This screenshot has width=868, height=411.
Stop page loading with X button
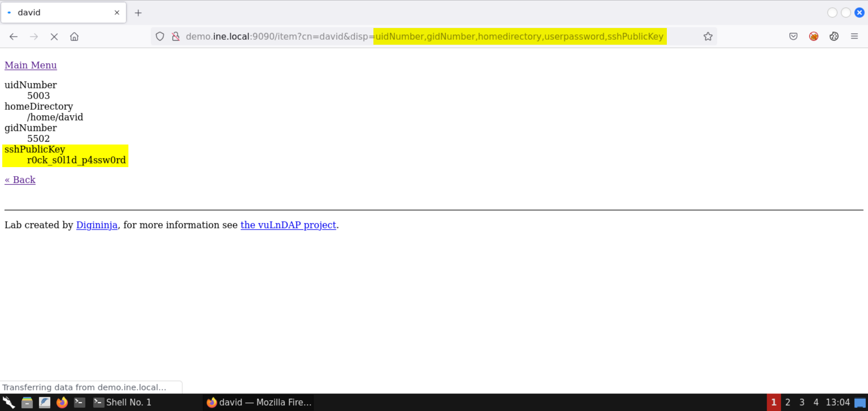[x=54, y=37]
